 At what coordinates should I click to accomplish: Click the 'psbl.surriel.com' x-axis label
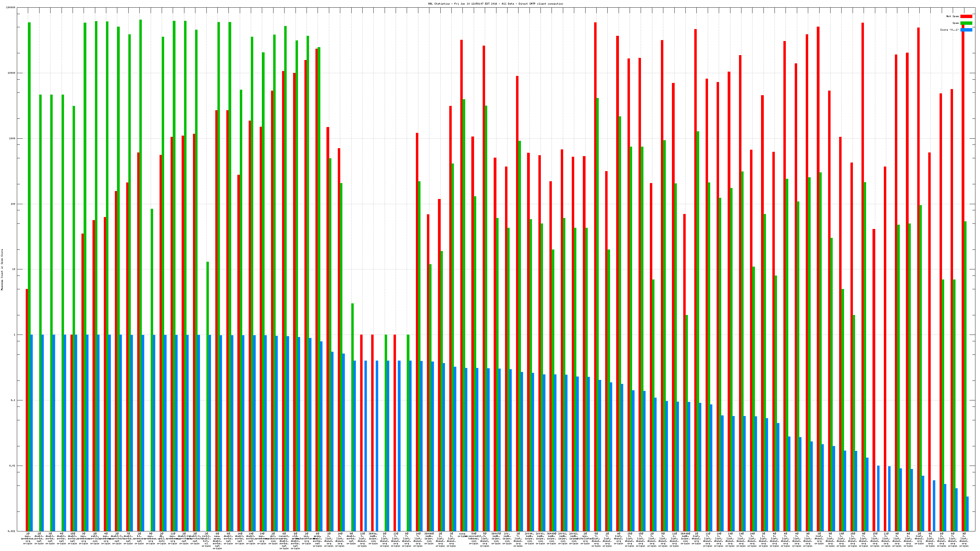(95, 538)
